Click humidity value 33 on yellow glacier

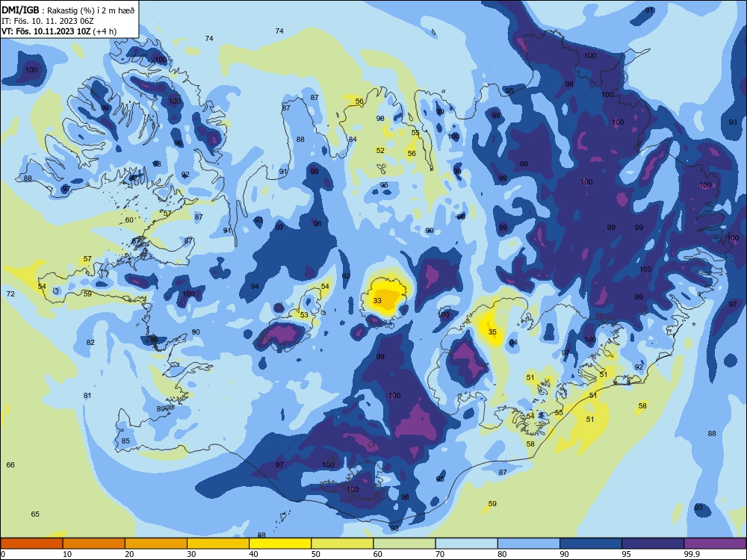click(x=377, y=300)
